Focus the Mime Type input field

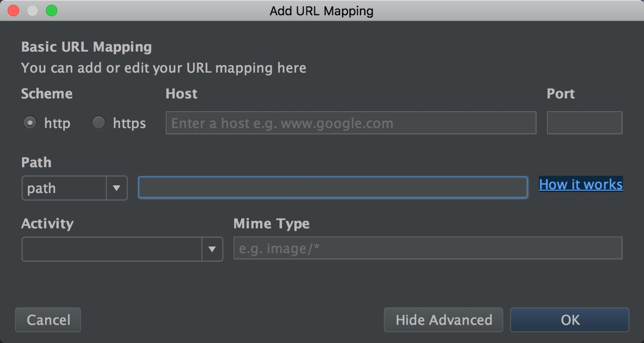coord(428,248)
